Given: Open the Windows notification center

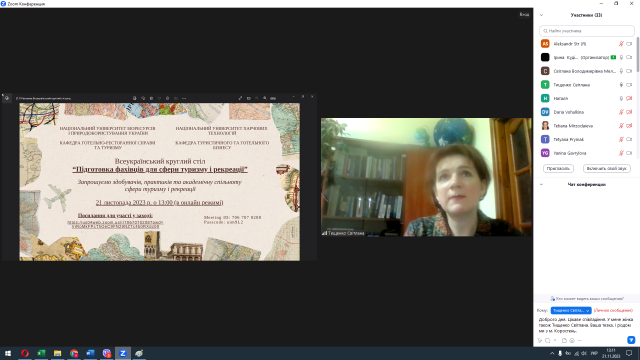Looking at the screenshot, I should [629, 353].
